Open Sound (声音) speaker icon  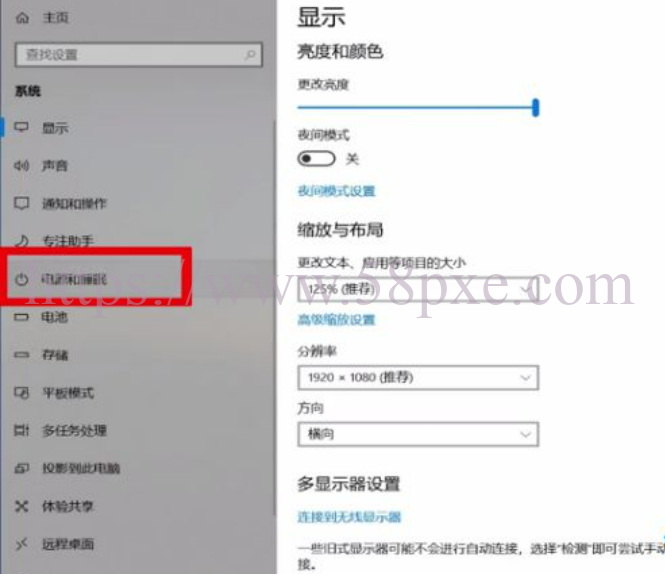[21, 165]
